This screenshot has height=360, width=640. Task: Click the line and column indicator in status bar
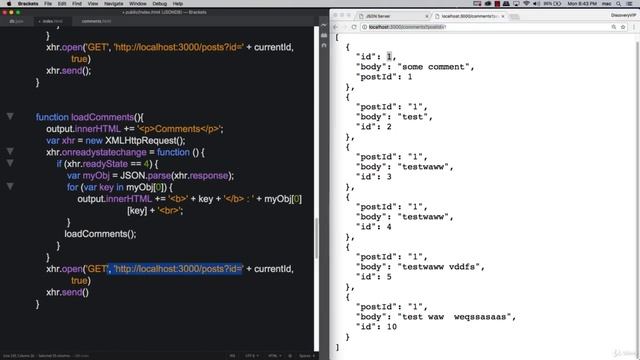click(x=19, y=356)
